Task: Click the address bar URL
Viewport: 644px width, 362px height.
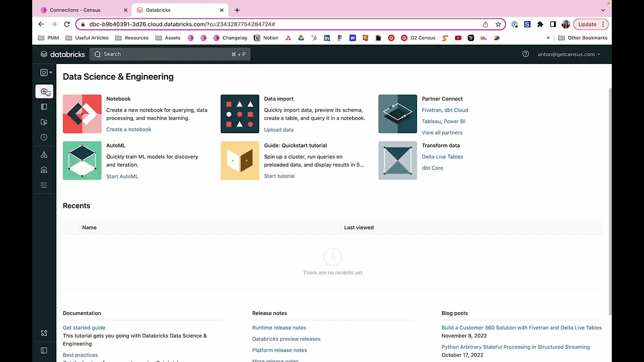Action: (182, 24)
